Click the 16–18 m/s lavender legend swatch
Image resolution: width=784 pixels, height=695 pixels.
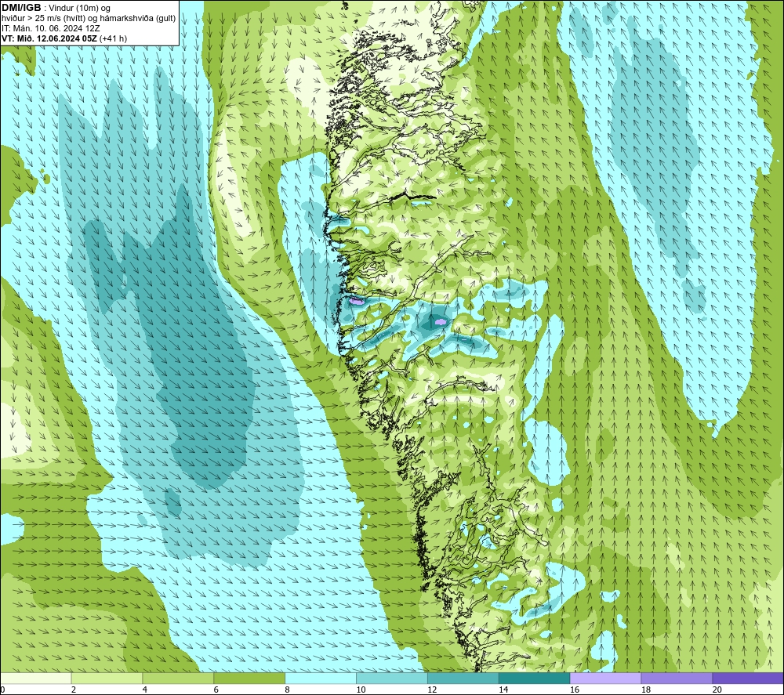coord(605,678)
